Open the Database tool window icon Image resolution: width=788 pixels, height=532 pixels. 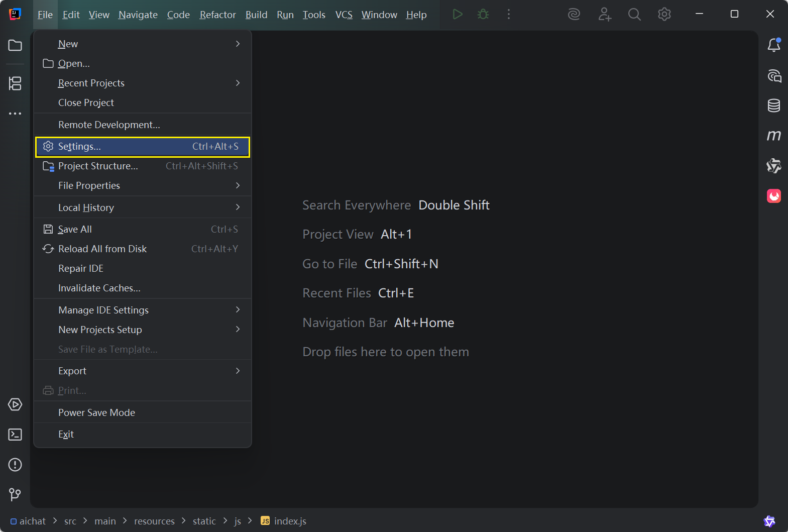click(x=773, y=105)
